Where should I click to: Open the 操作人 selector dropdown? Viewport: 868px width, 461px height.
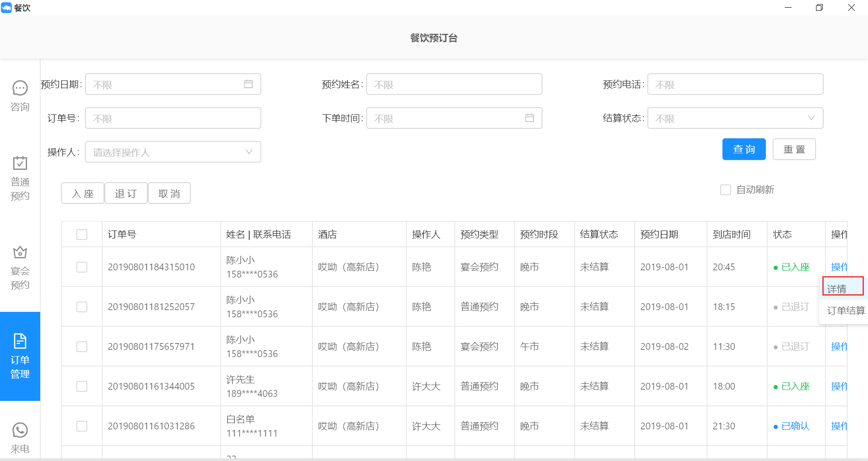click(x=173, y=152)
